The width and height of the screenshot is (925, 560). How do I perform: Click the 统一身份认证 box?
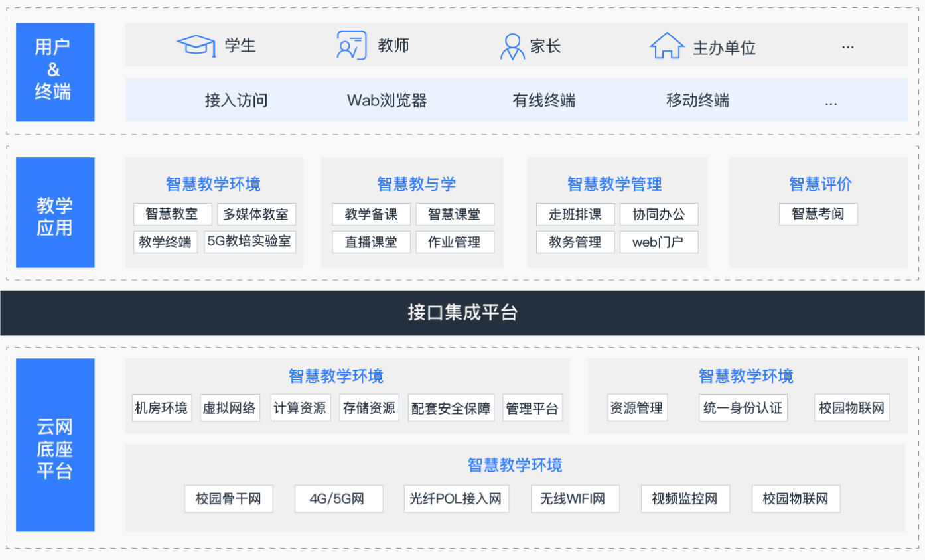(x=743, y=408)
